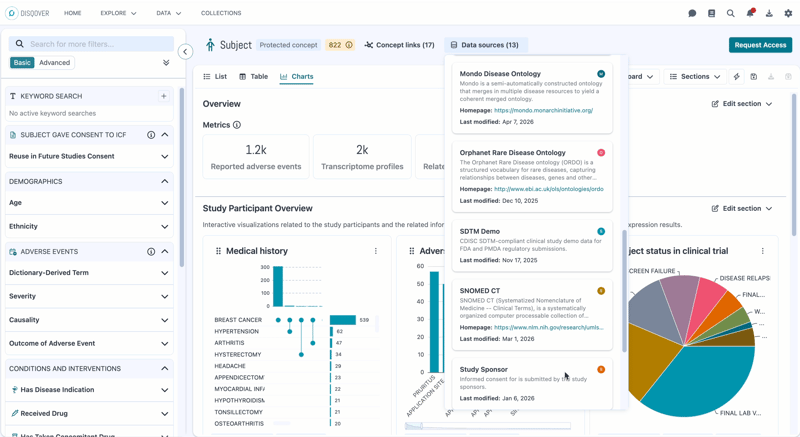
Task: Open the chat comments icon in top bar
Action: pos(692,13)
